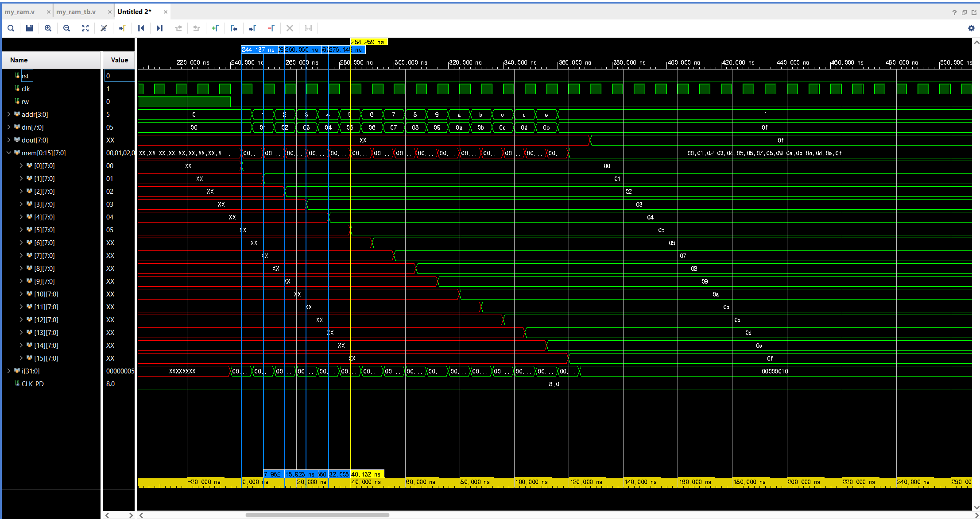Click the Value column header
The image size is (980, 519).
(119, 60)
